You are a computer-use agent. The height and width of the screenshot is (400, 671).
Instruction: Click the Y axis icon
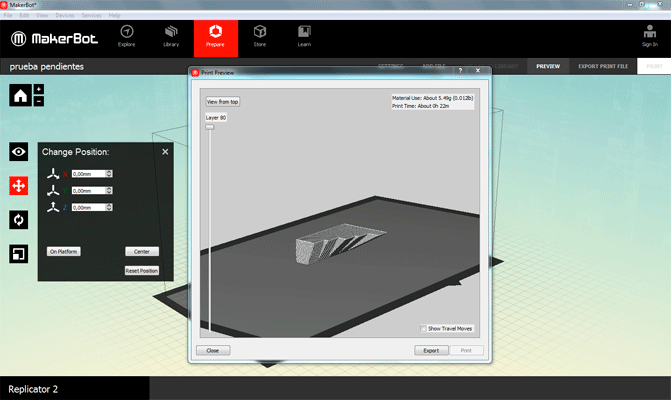point(53,190)
